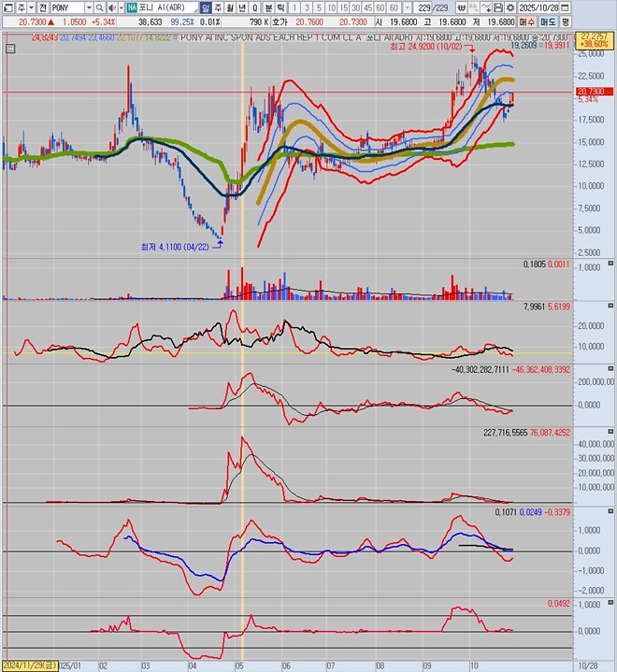Click the panel icon beside 76,087.4252 value
617x672 pixels.
[610, 432]
